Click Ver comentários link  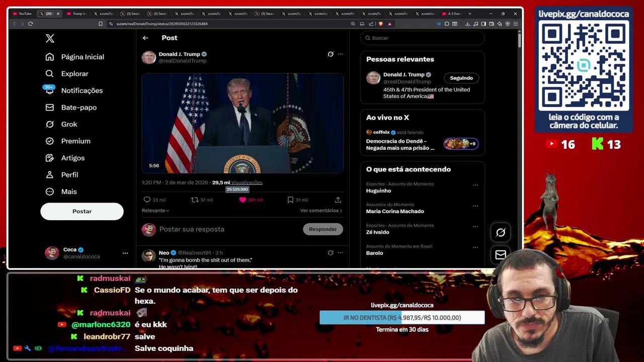(321, 211)
